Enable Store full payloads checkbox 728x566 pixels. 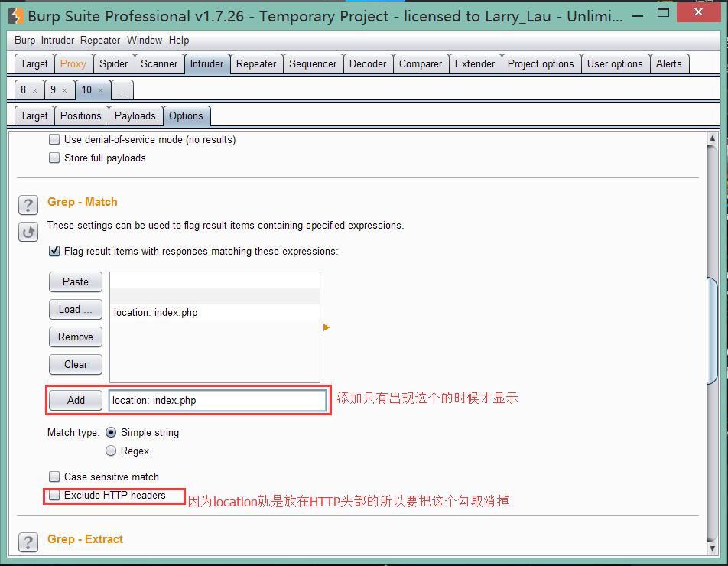coord(54,158)
